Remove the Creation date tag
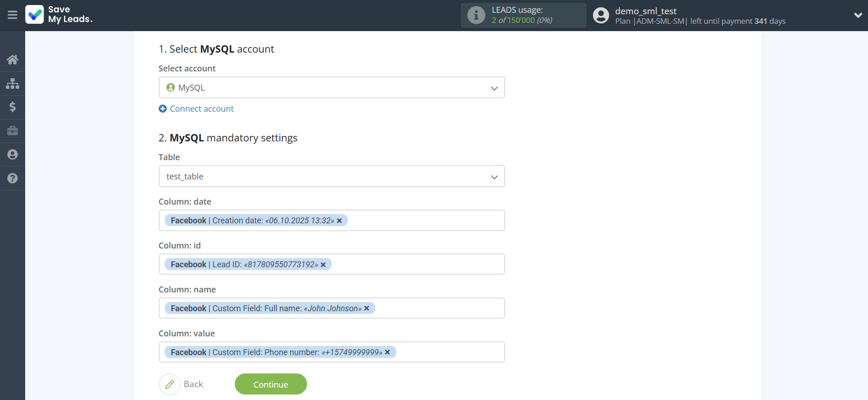Image resolution: width=868 pixels, height=400 pixels. (x=340, y=221)
